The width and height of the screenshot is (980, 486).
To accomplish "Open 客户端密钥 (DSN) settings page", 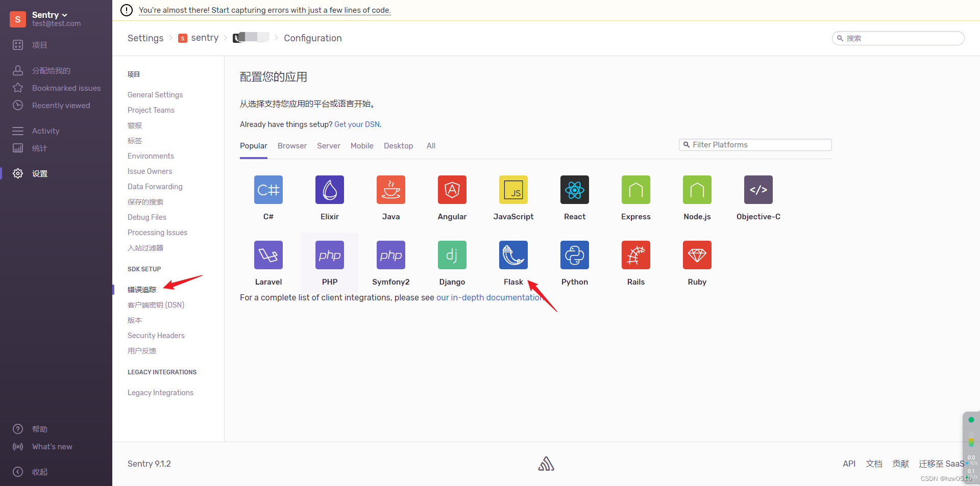I will (x=156, y=305).
